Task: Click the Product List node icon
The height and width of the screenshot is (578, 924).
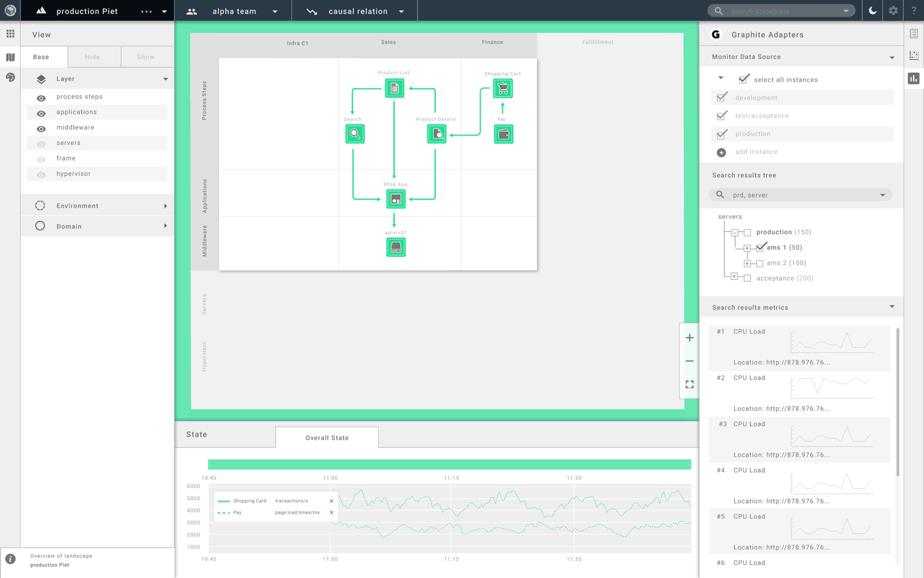Action: 395,88
